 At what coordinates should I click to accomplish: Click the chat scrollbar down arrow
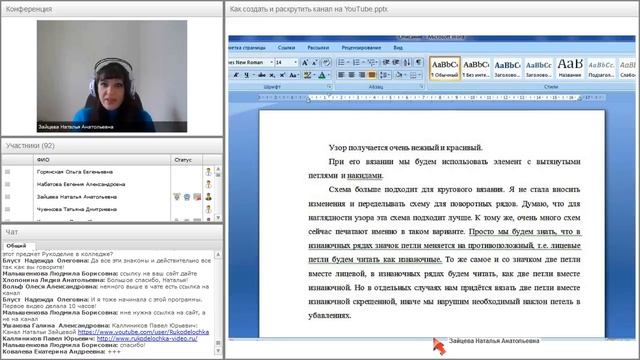(218, 351)
